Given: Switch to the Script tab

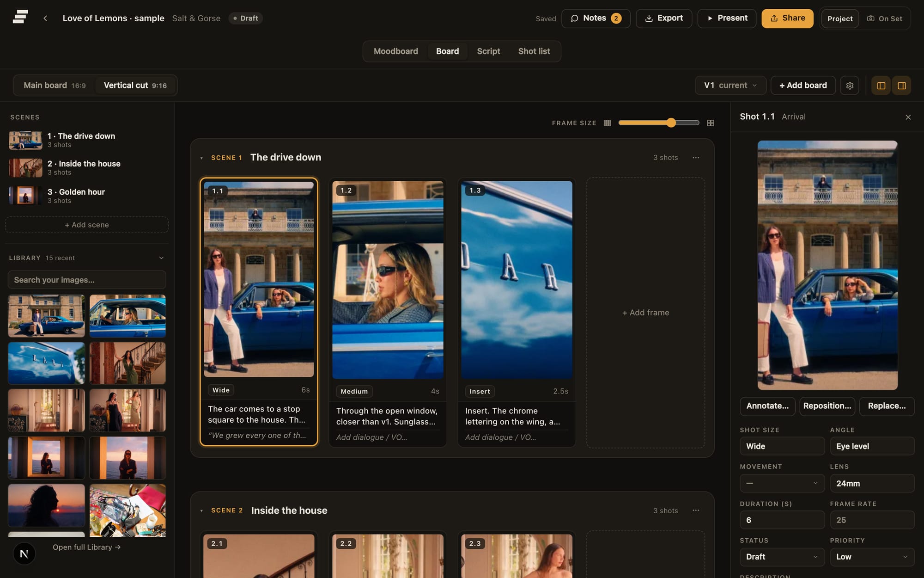Looking at the screenshot, I should [x=488, y=51].
